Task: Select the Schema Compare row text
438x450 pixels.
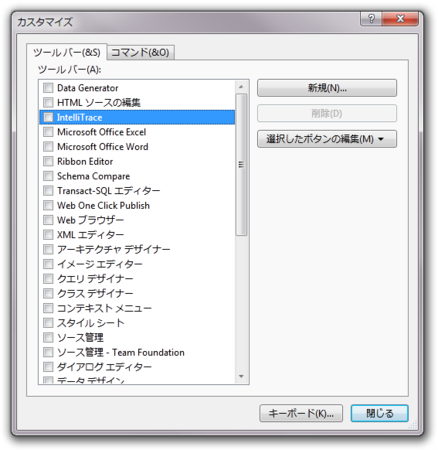Action: click(93, 176)
